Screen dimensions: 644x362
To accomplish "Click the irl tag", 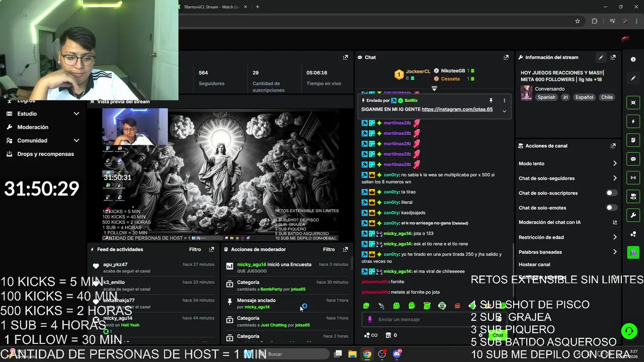I will coord(565,98).
